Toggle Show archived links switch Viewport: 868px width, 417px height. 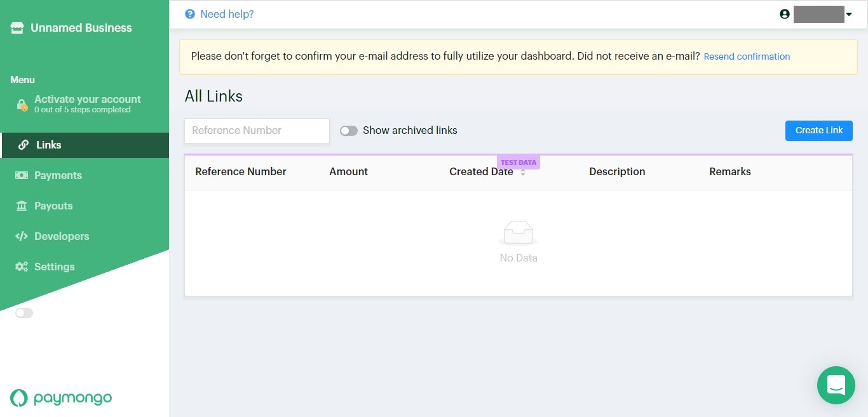click(348, 131)
